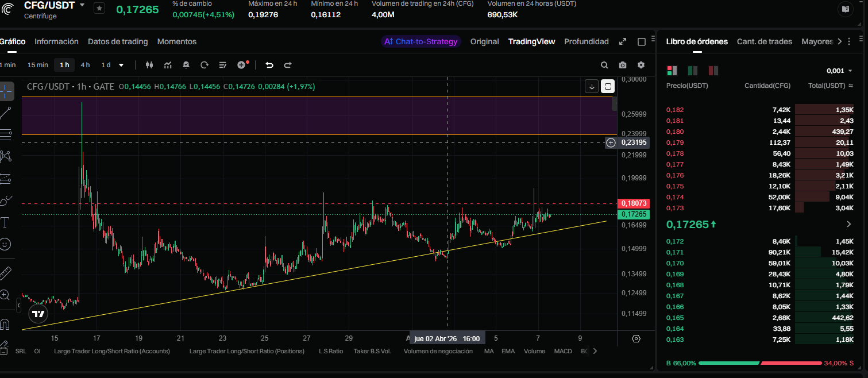Click the plus icon with red dot
The image size is (868, 378).
pos(242,65)
